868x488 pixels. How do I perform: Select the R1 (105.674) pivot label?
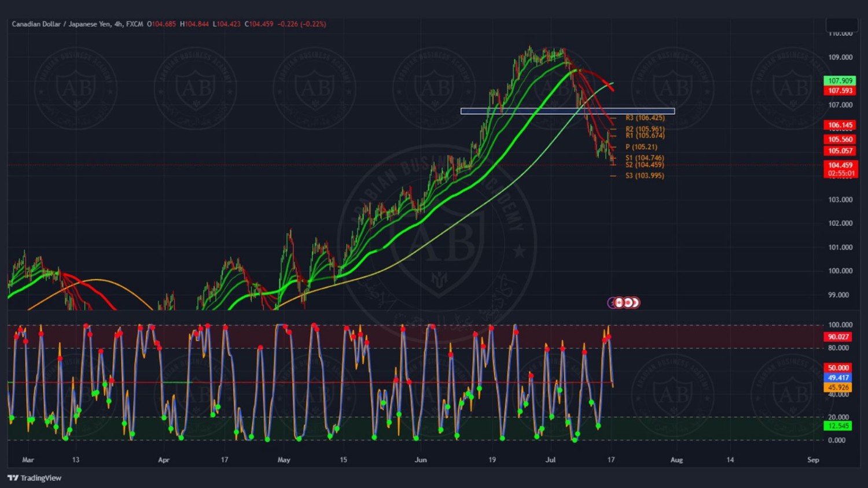pos(645,135)
